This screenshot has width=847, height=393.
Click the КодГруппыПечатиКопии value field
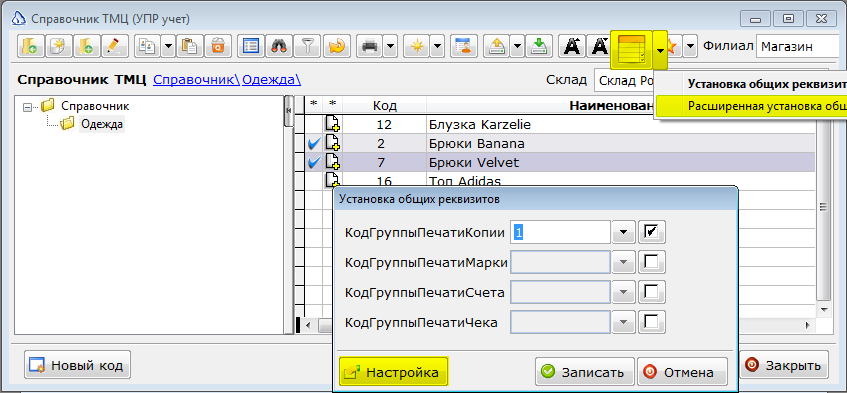pos(560,232)
